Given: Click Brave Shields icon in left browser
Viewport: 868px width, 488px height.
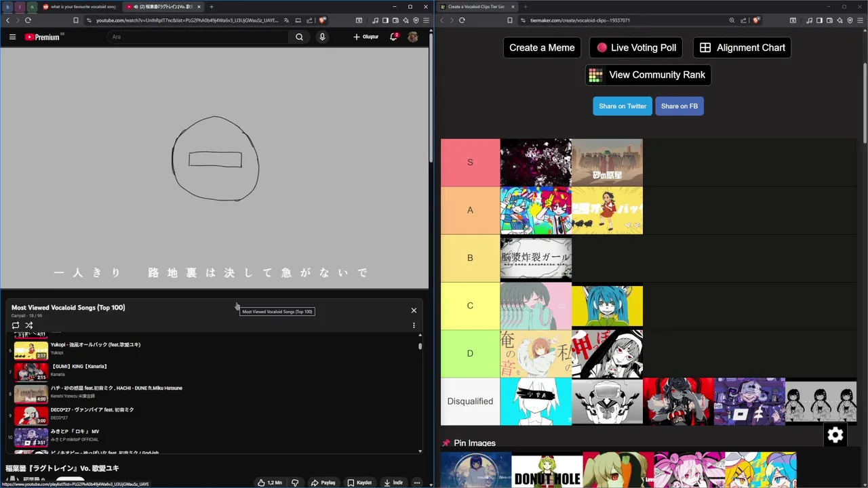Looking at the screenshot, I should tap(322, 20).
